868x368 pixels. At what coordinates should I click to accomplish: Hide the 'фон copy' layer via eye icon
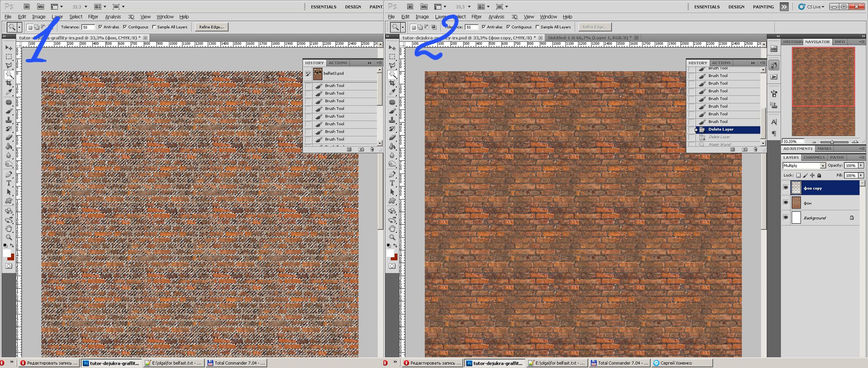786,188
